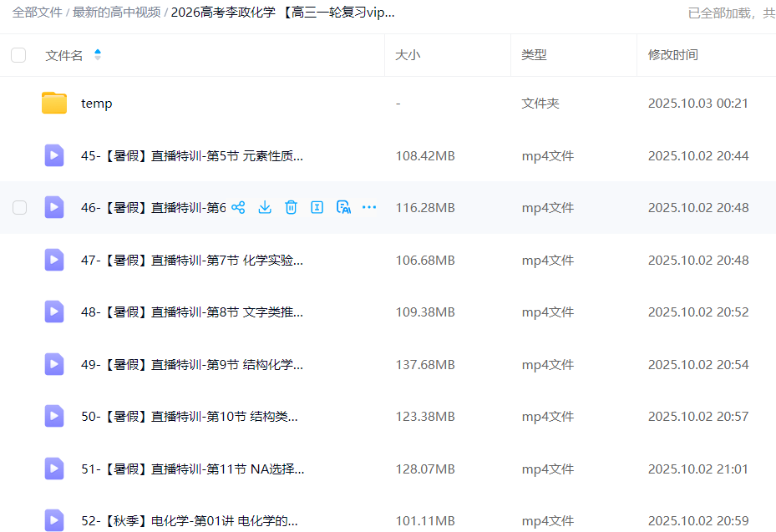
Task: Click share icon on file 46 row
Action: click(238, 208)
